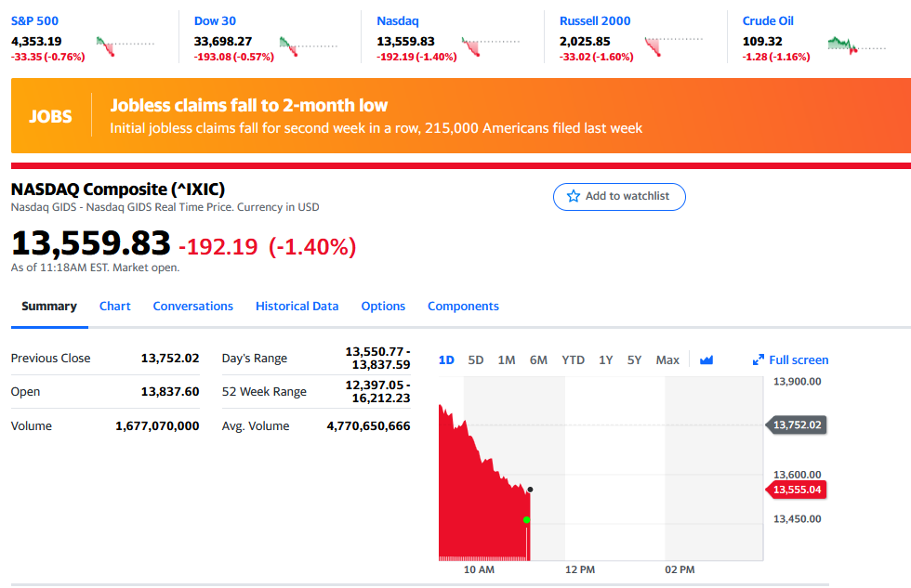Screen dimensions: 911x588
Task: Click the 13,752.02 previous close chart label
Action: [x=797, y=425]
